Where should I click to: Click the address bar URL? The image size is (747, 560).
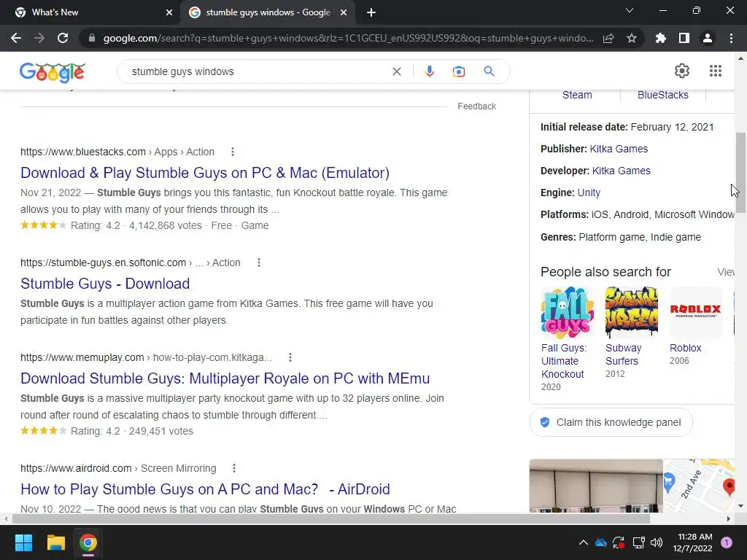(348, 38)
